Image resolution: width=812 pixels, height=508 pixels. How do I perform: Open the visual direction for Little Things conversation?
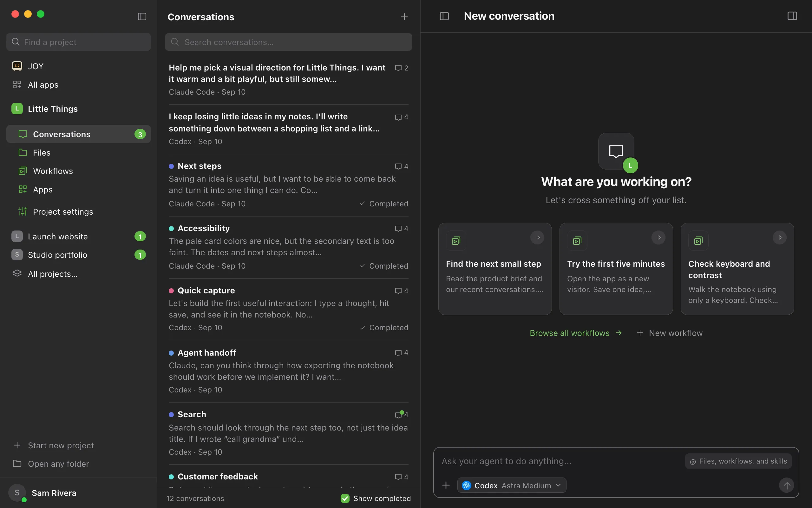point(289,80)
